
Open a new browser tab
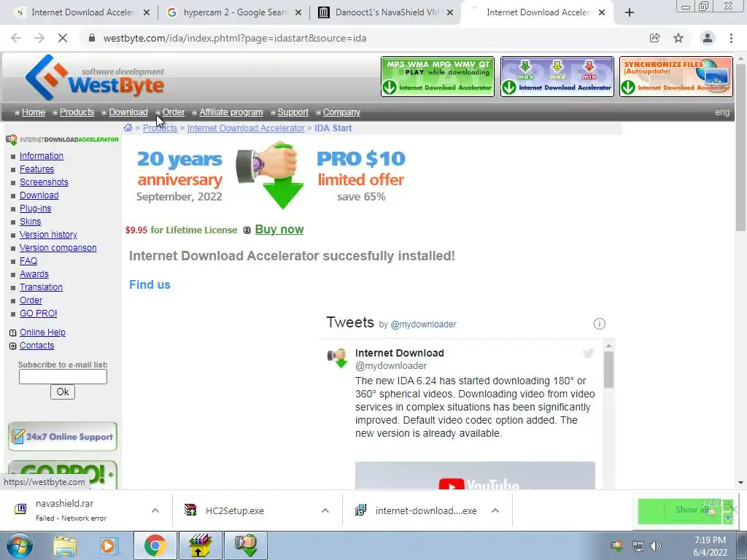click(630, 13)
